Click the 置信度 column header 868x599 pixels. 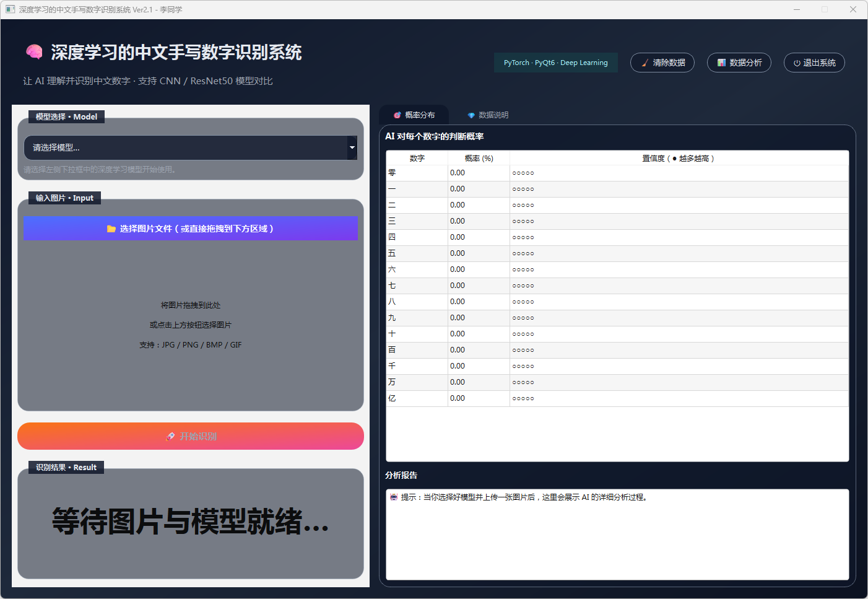click(679, 159)
